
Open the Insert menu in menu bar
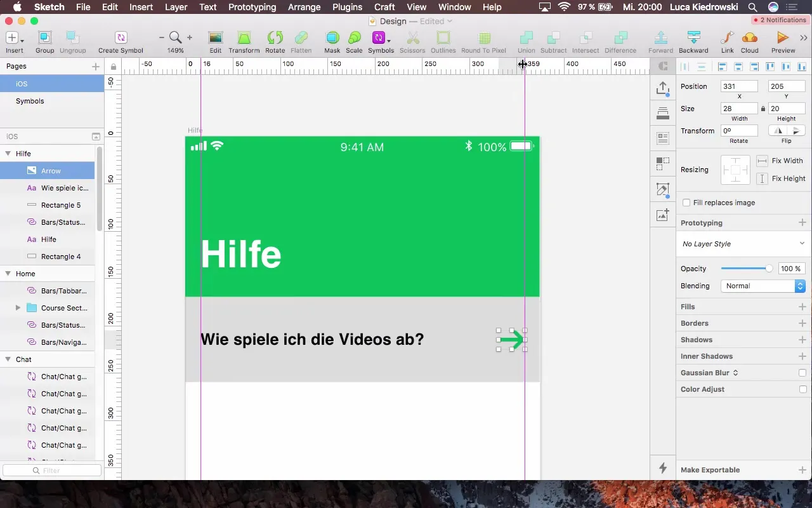[141, 7]
